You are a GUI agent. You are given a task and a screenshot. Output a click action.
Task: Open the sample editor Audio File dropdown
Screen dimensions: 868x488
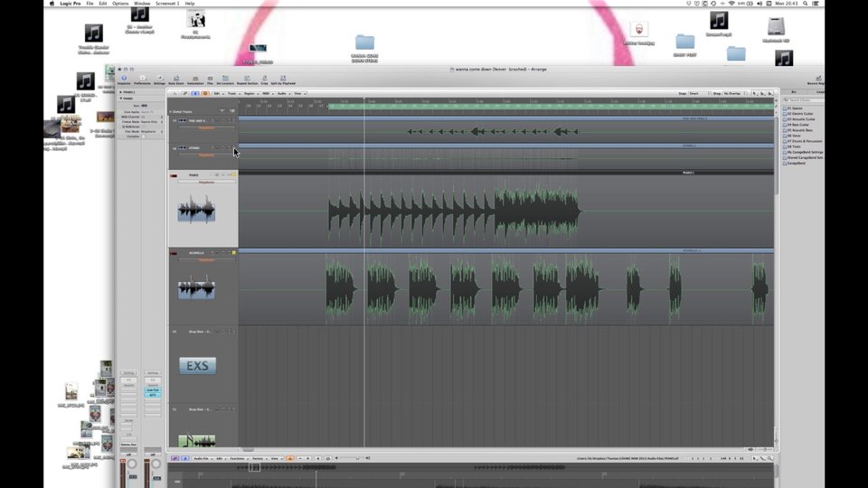coord(202,459)
